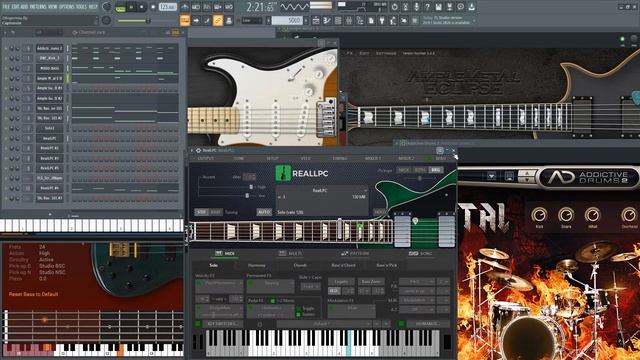Switch to Chords sub-tab in RealLPC
This screenshot has width=640, height=360.
(x=300, y=265)
